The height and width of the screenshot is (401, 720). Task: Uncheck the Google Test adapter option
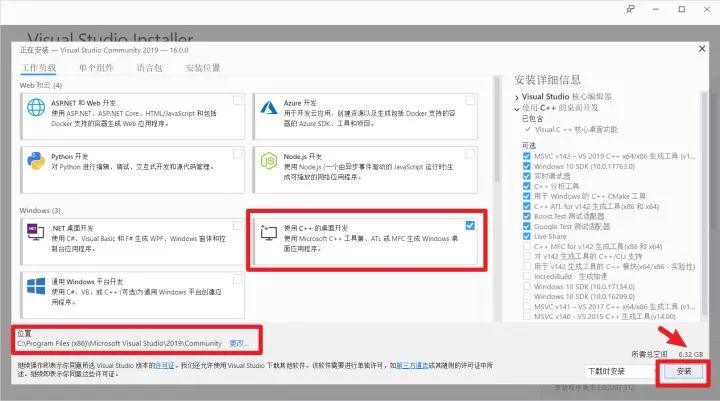tap(527, 226)
